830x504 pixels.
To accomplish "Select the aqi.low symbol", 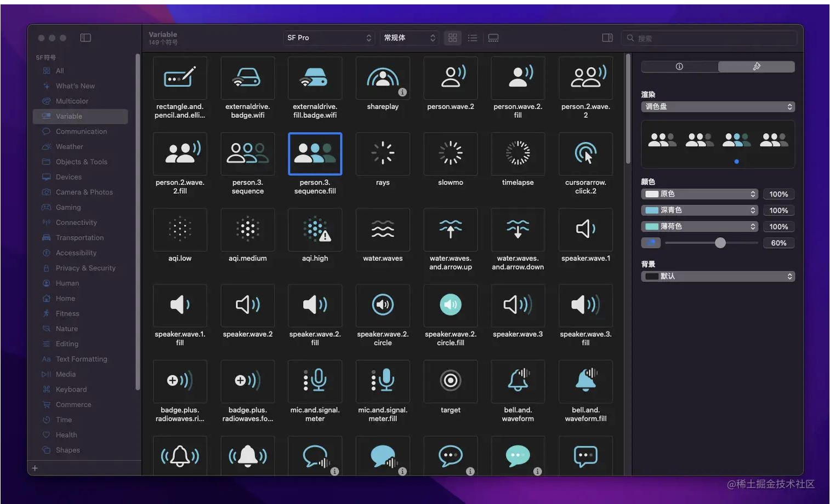I will [x=180, y=230].
